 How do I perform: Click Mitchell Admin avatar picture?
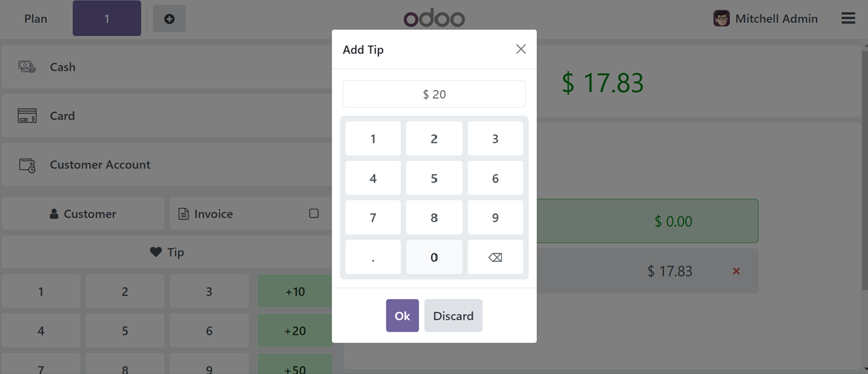pyautogui.click(x=721, y=18)
